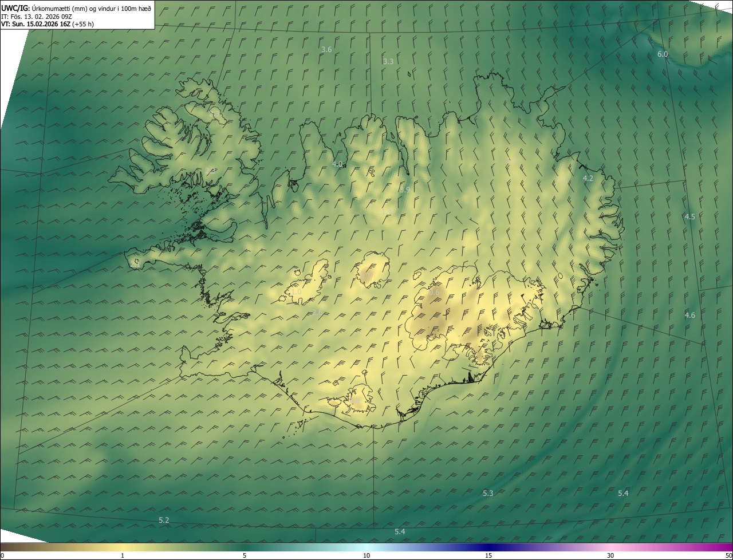Click the 0.6 label on Vatnajökull glacier
733x560 pixels.
pos(435,293)
